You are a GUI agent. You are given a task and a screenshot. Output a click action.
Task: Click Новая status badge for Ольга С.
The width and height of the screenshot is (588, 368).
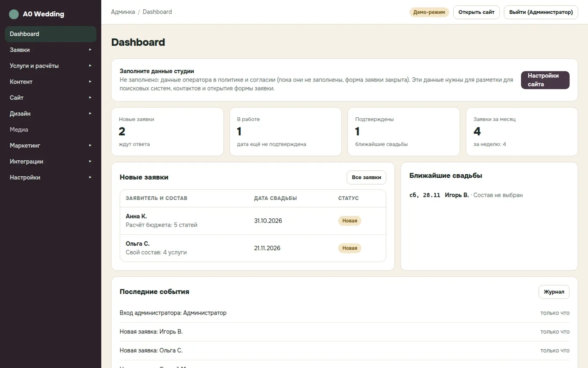click(x=349, y=248)
